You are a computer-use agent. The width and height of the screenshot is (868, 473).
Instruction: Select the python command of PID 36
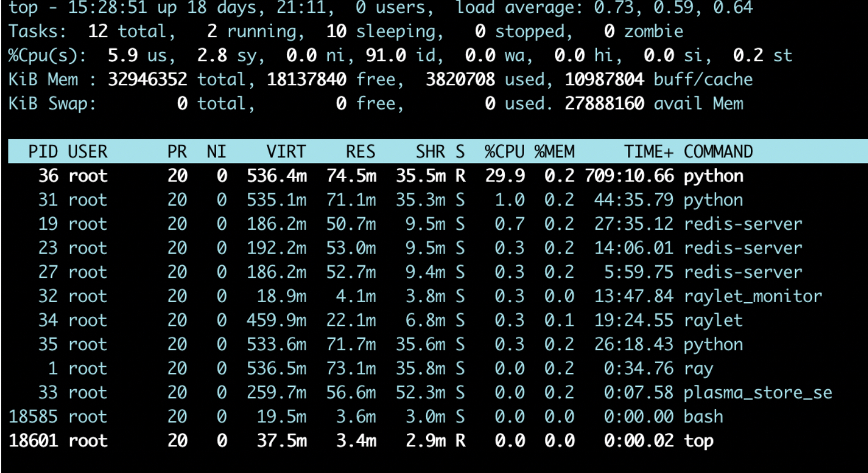point(714,177)
